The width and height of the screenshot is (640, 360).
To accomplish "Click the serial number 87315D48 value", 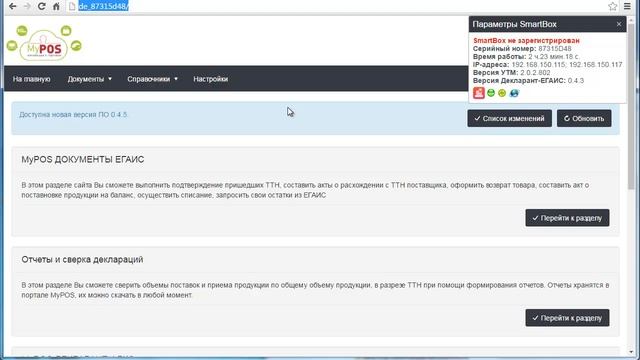I will click(555, 49).
